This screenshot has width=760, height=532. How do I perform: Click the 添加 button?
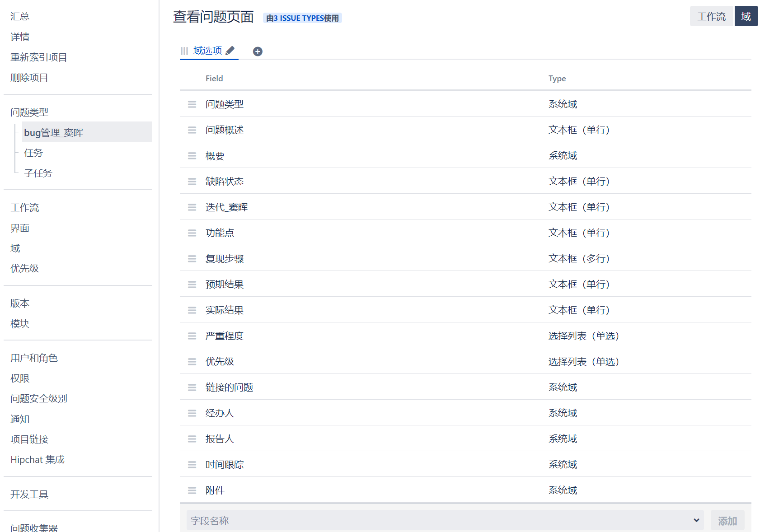coord(727,521)
